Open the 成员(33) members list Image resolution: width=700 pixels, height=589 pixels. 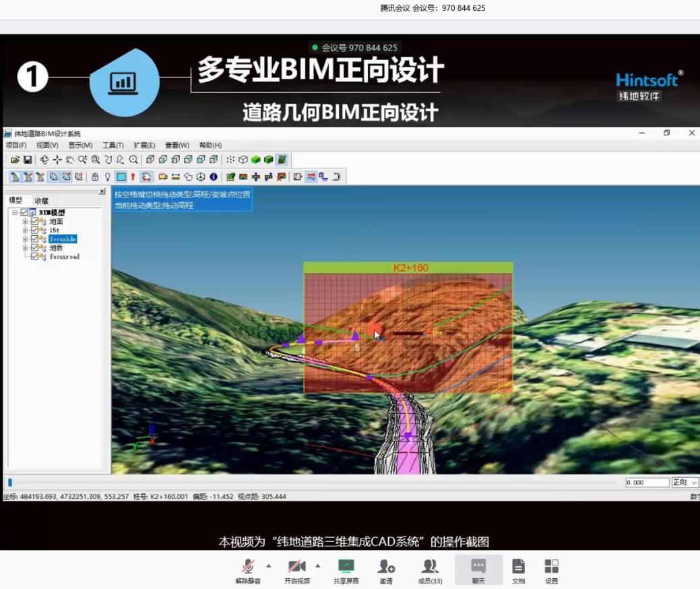(430, 570)
